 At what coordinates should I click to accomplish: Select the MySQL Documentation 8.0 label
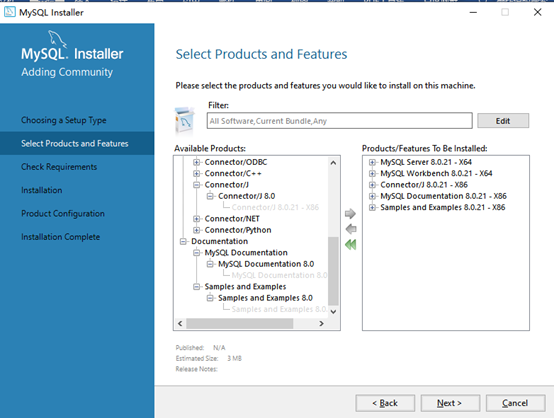point(266,264)
